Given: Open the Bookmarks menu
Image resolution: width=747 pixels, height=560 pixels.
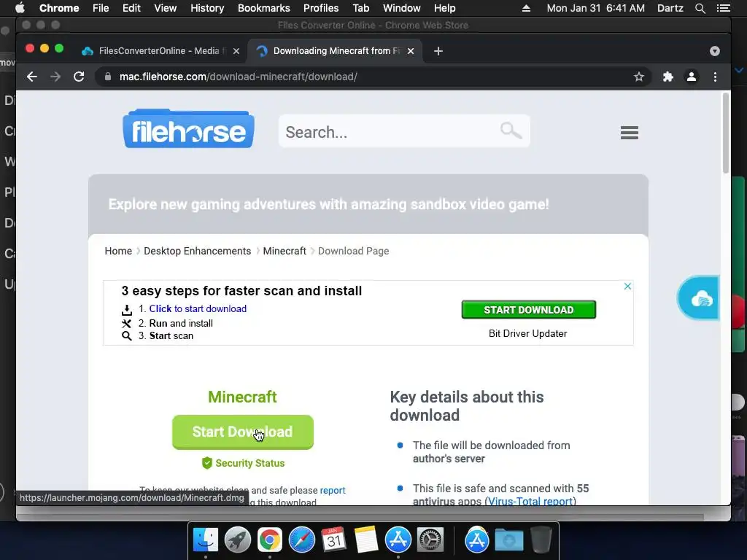Looking at the screenshot, I should pos(263,8).
